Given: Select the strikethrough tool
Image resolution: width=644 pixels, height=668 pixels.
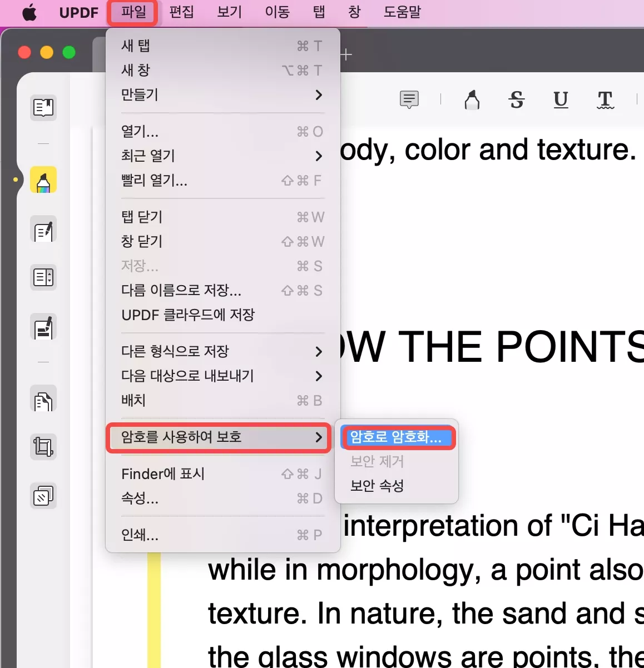Looking at the screenshot, I should 517,100.
